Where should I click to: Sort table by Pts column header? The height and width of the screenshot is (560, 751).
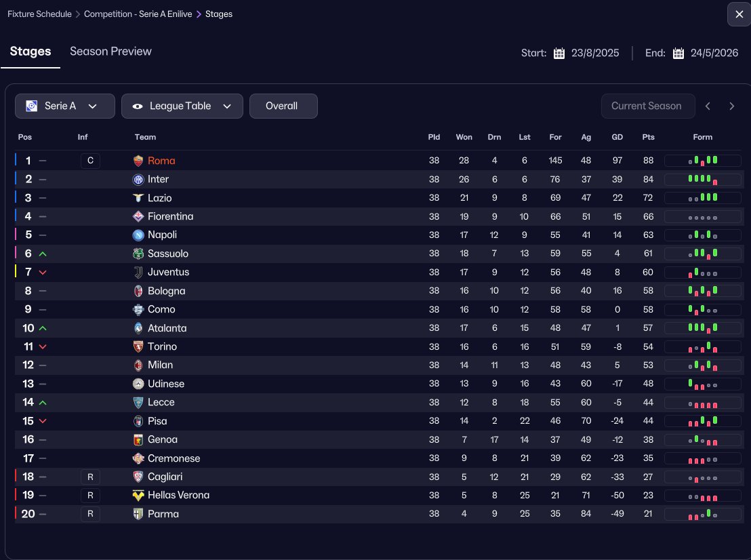(x=648, y=137)
